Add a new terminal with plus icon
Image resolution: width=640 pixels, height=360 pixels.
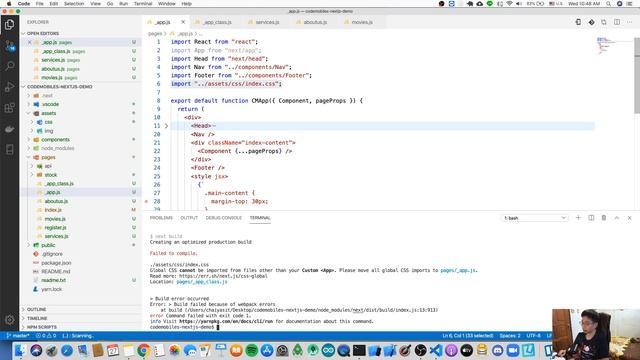(x=578, y=218)
